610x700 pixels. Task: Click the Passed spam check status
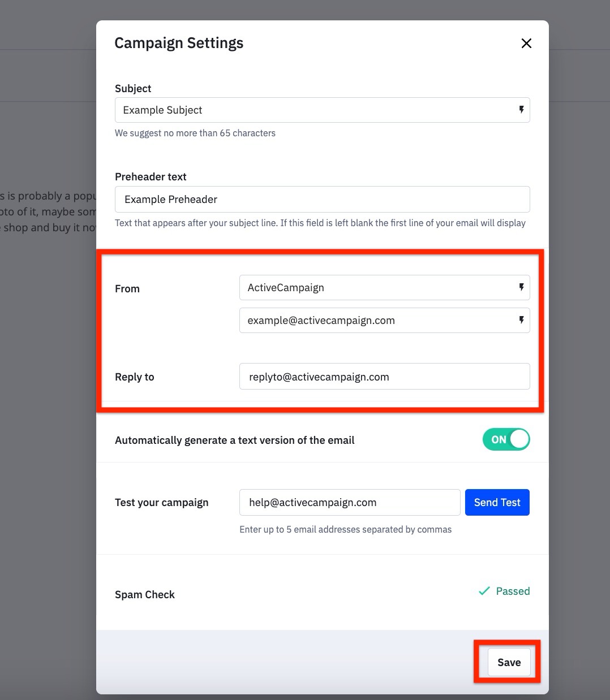513,591
